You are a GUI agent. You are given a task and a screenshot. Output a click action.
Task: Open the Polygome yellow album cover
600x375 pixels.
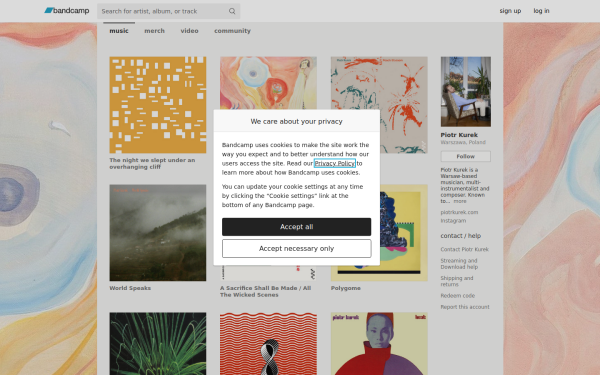pos(403,233)
